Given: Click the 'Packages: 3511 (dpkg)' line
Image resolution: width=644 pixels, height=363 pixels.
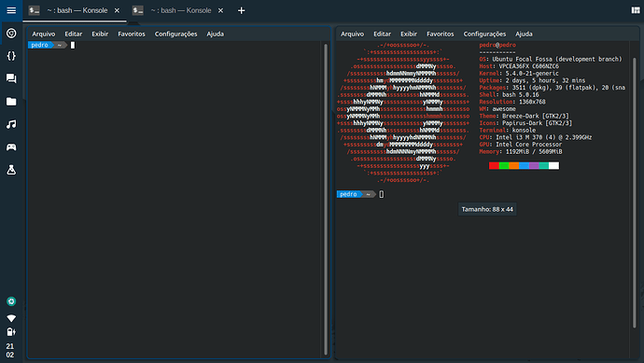Looking at the screenshot, I should click(552, 88).
